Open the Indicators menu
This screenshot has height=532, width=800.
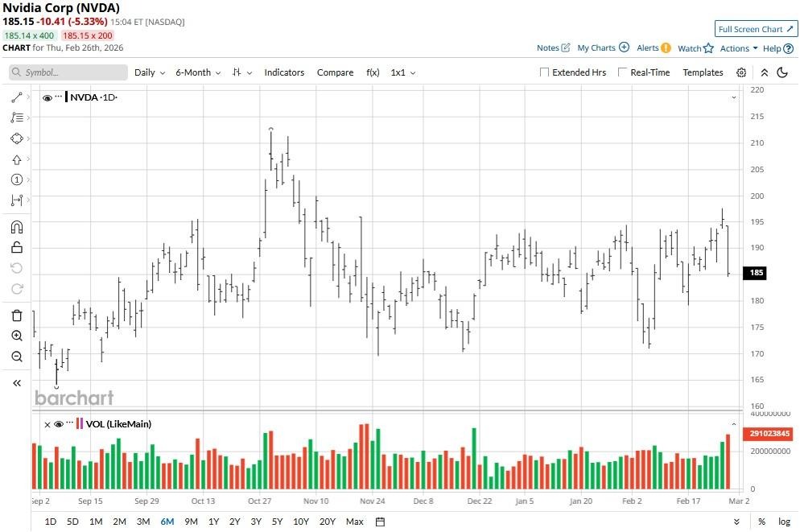click(284, 72)
